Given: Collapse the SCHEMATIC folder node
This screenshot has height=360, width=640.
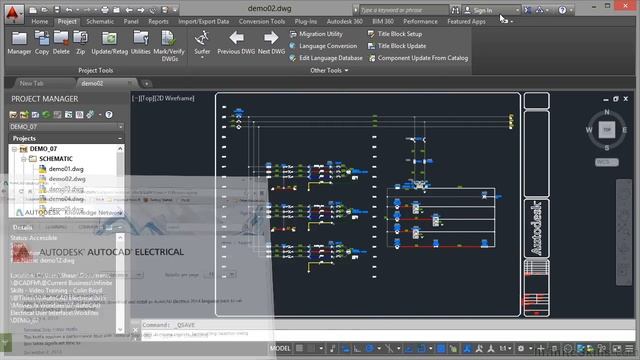Looking at the screenshot, I should [24, 159].
